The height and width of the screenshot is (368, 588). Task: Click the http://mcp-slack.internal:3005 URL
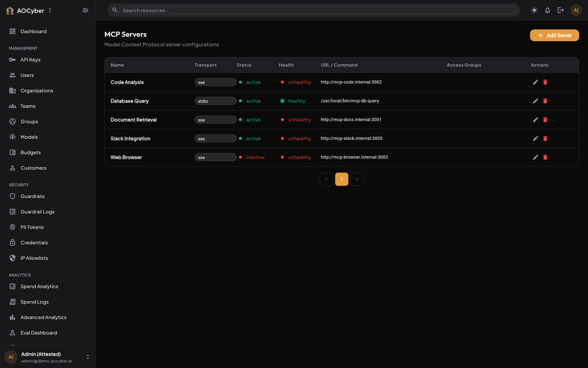[x=351, y=138]
